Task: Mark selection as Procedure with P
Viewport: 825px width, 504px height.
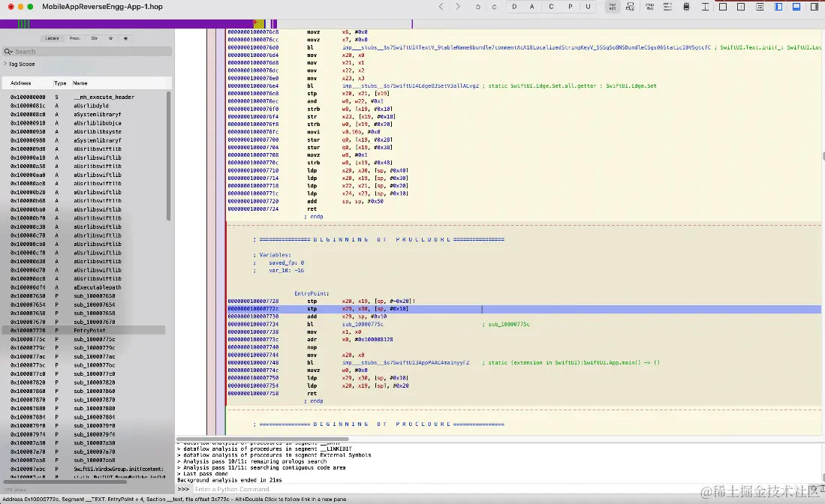Action: tap(570, 7)
